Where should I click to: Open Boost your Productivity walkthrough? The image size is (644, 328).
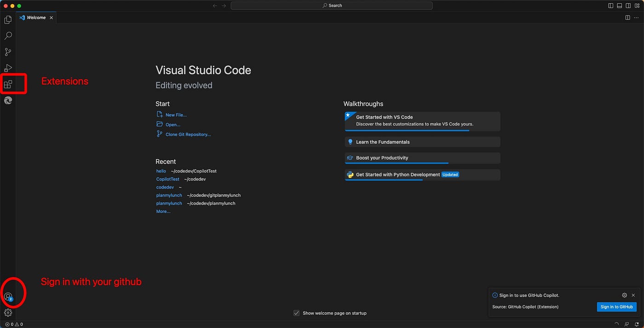tap(422, 158)
